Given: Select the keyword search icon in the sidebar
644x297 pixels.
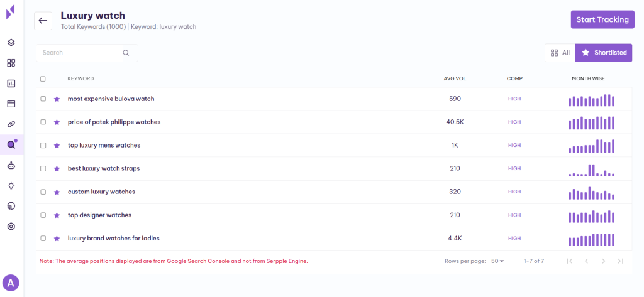Looking at the screenshot, I should coord(11,144).
